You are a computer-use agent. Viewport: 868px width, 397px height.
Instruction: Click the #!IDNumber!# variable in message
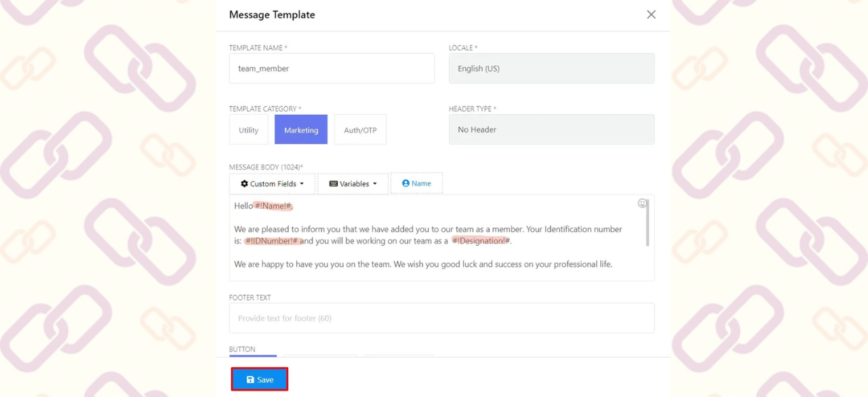coord(272,241)
